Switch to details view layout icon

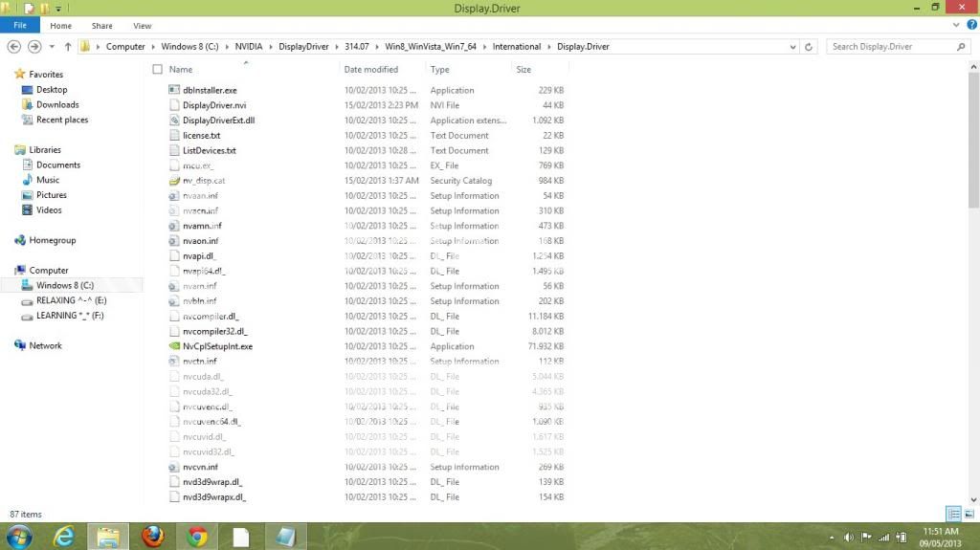pyautogui.click(x=954, y=514)
